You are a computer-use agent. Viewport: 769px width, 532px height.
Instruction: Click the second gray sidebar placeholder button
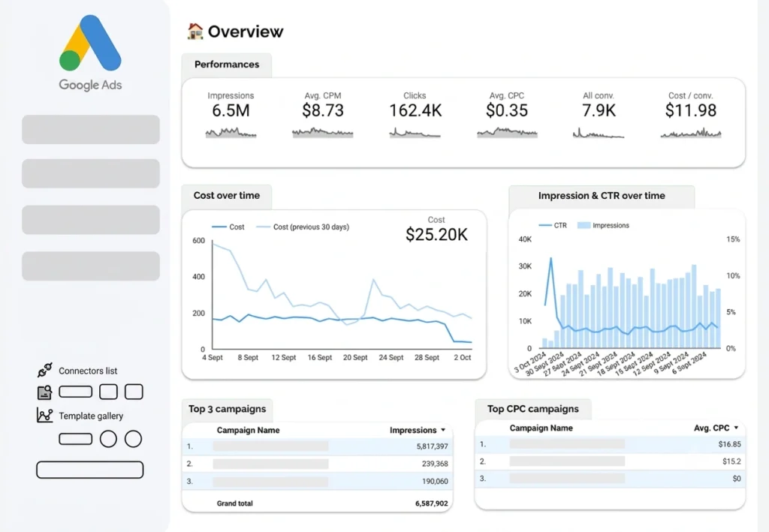click(91, 173)
